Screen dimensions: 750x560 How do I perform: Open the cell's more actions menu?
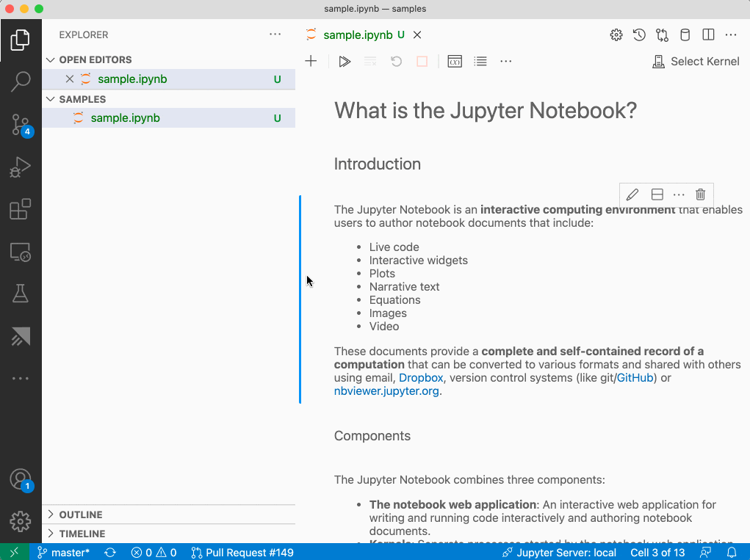click(x=678, y=194)
